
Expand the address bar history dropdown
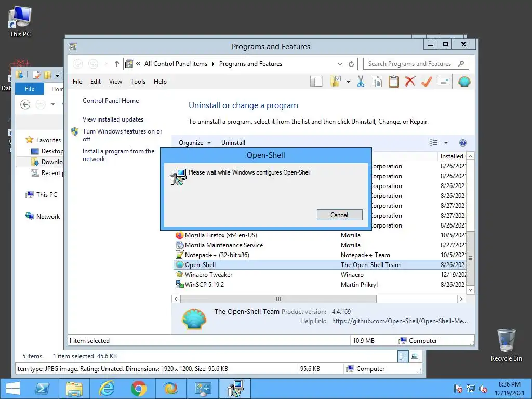[x=340, y=64]
